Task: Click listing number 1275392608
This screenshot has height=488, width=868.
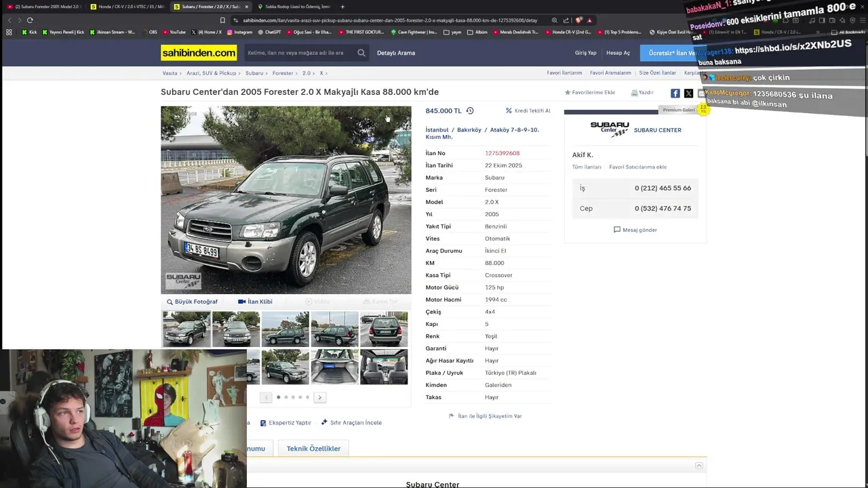Action: [502, 153]
